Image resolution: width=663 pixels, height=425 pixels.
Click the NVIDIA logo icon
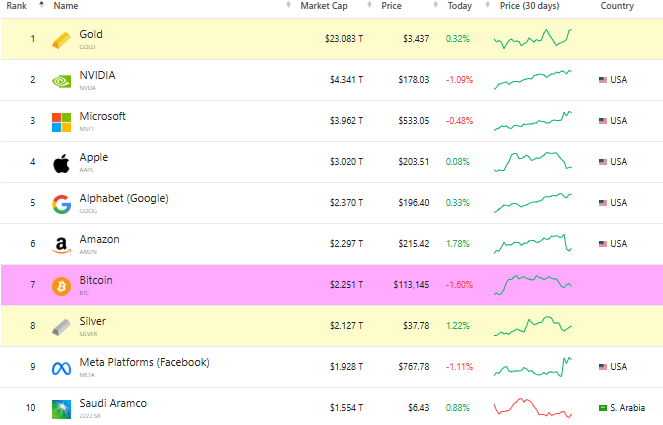click(62, 80)
